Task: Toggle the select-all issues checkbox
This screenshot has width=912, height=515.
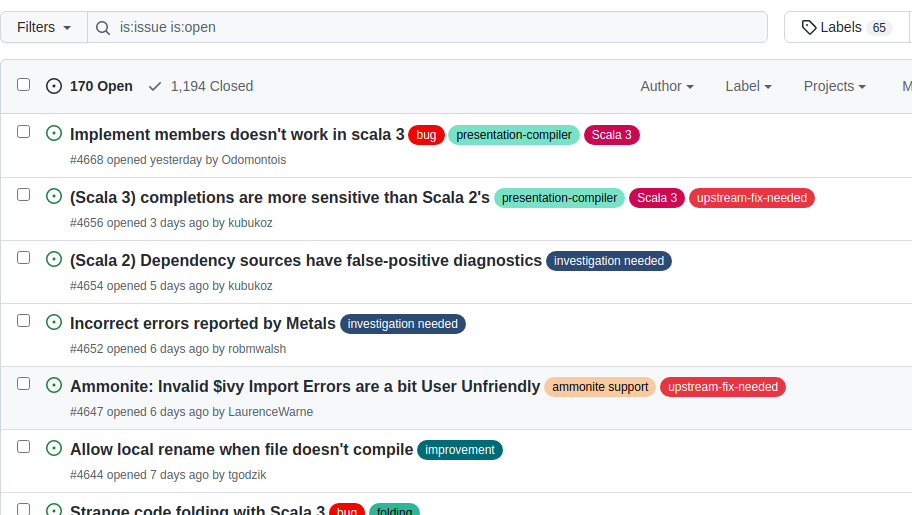Action: tap(23, 84)
